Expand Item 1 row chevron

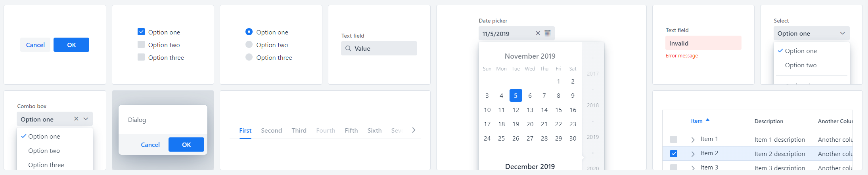(693, 139)
